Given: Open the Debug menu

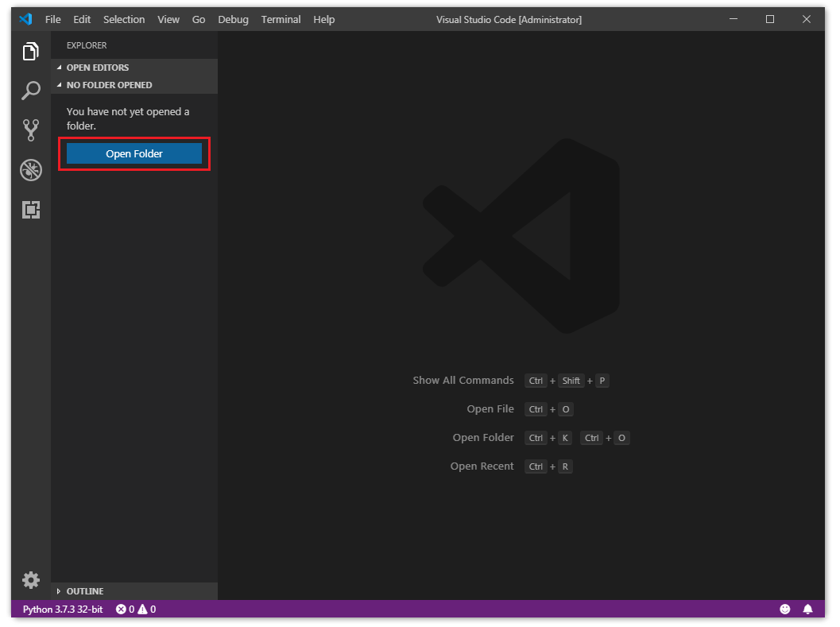Looking at the screenshot, I should [233, 19].
